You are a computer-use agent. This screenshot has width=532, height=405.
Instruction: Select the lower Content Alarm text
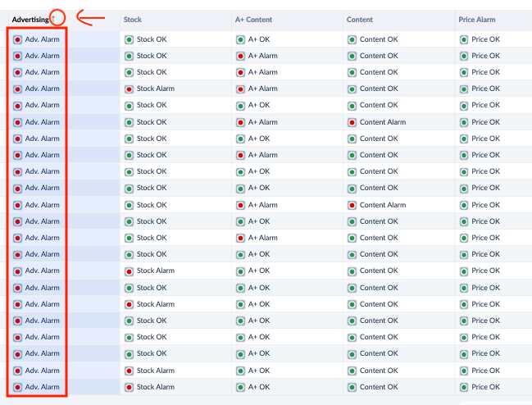pyautogui.click(x=383, y=205)
